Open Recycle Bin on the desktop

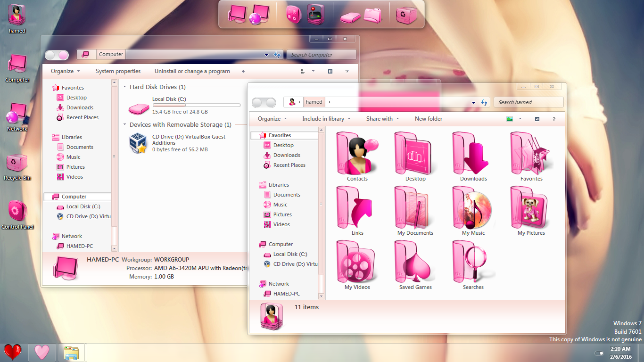pos(17,164)
